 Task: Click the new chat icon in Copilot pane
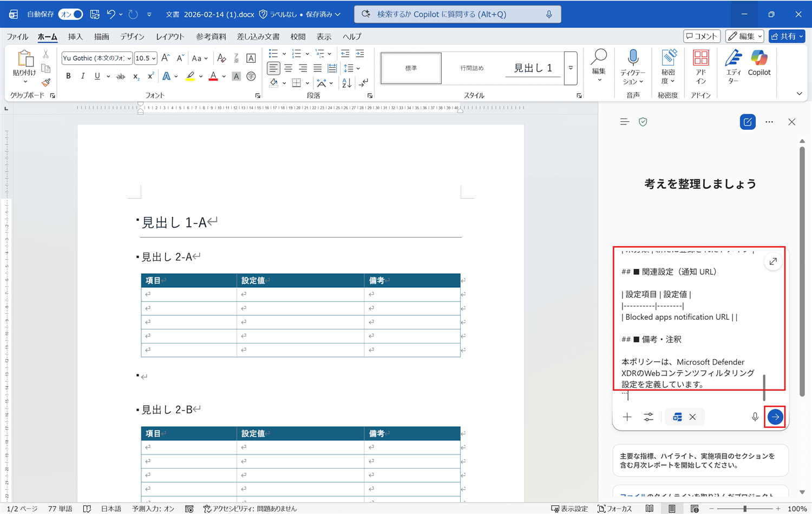tap(748, 122)
